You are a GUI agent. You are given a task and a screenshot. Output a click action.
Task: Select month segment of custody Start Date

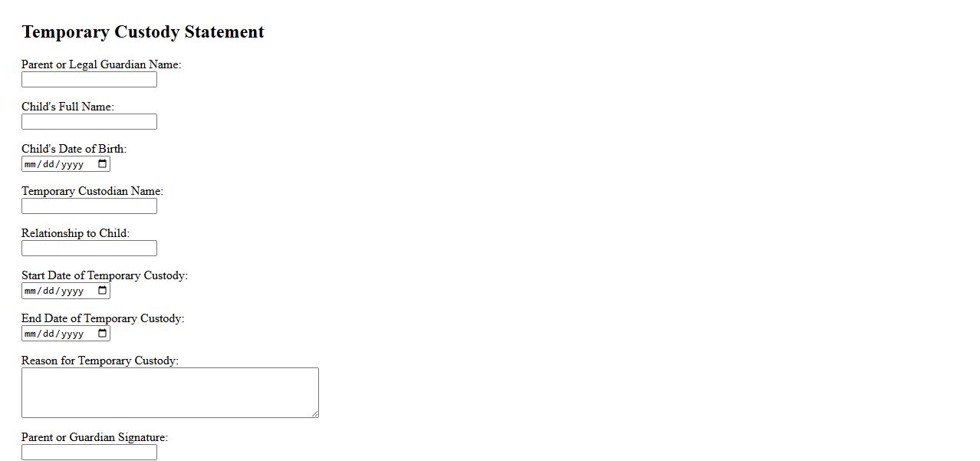click(x=31, y=291)
